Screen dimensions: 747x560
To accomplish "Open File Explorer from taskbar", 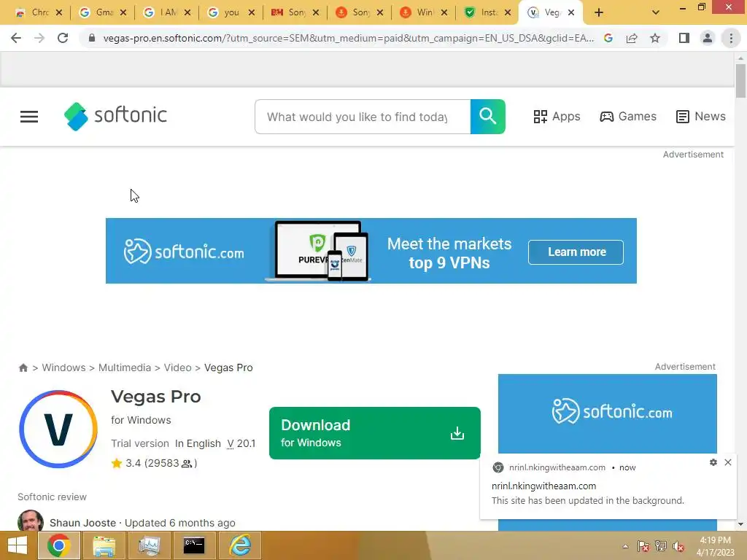I will pos(104,545).
